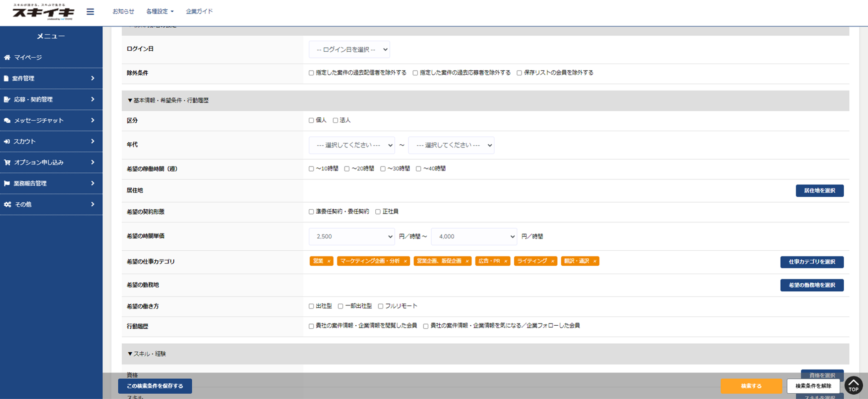Enable the フルリモート checkbox
Image resolution: width=868 pixels, height=399 pixels.
point(381,306)
